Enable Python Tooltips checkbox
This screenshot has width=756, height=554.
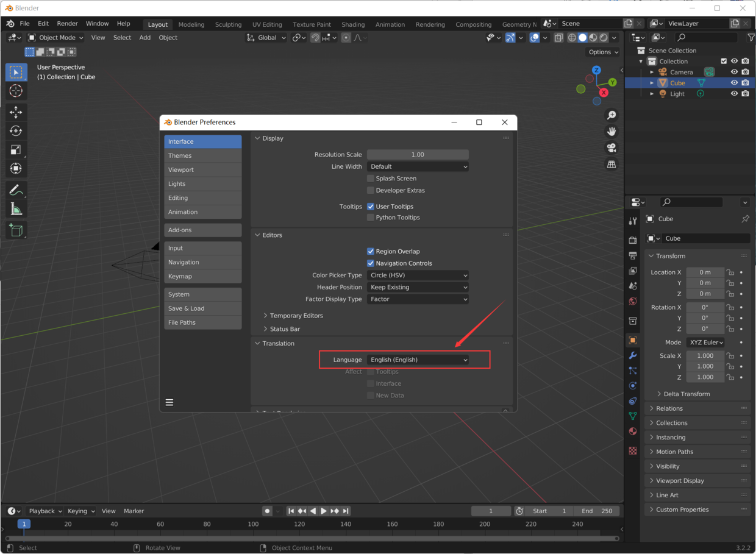pyautogui.click(x=371, y=218)
